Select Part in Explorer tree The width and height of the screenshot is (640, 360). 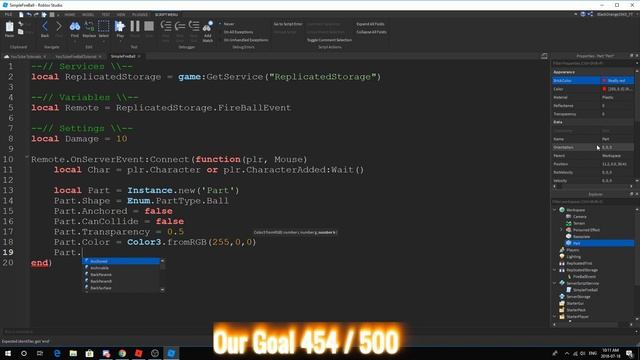pyautogui.click(x=576, y=243)
